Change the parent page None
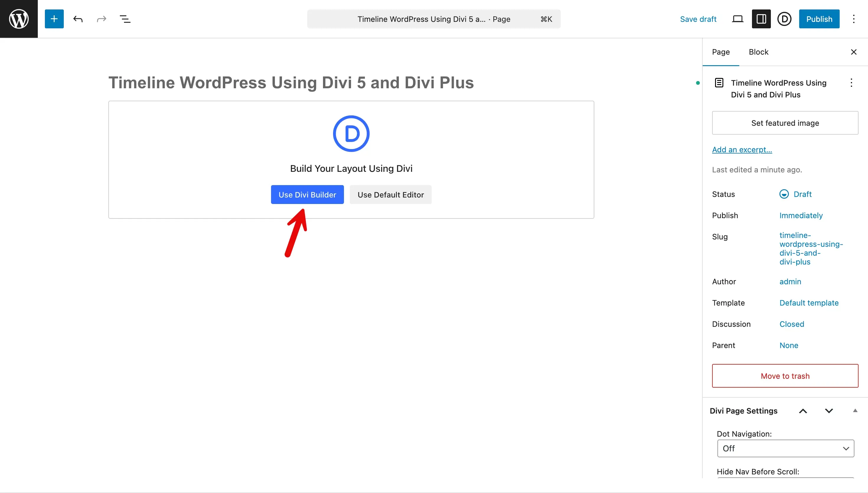 pyautogui.click(x=789, y=345)
